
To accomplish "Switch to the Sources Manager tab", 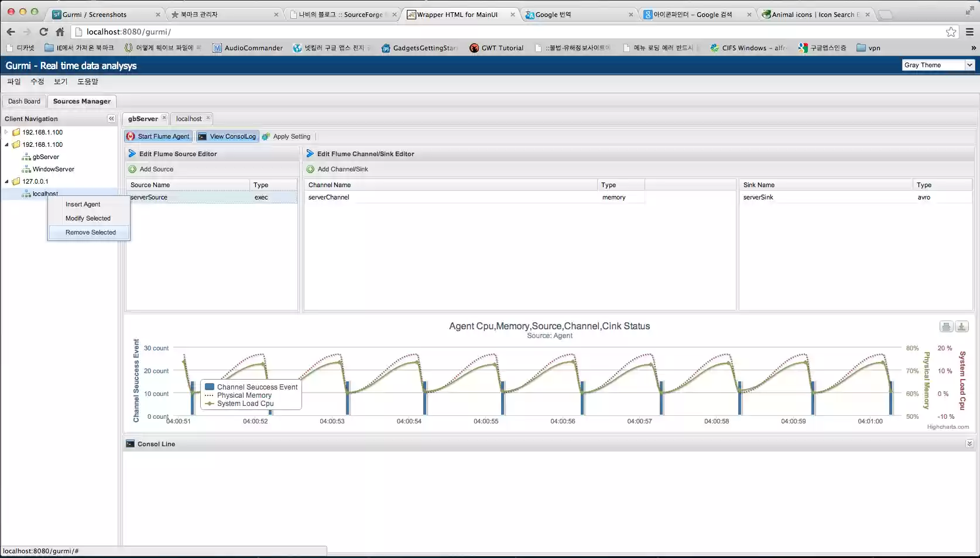I will tap(81, 101).
